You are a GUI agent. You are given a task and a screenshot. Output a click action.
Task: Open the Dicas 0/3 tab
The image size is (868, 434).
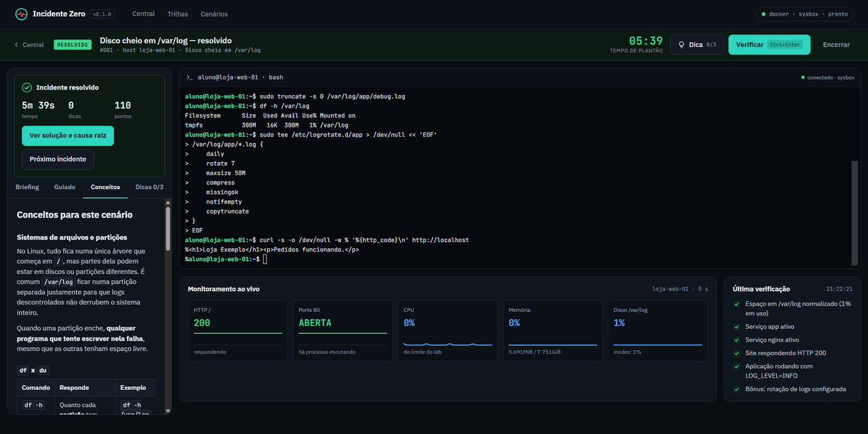pyautogui.click(x=149, y=187)
